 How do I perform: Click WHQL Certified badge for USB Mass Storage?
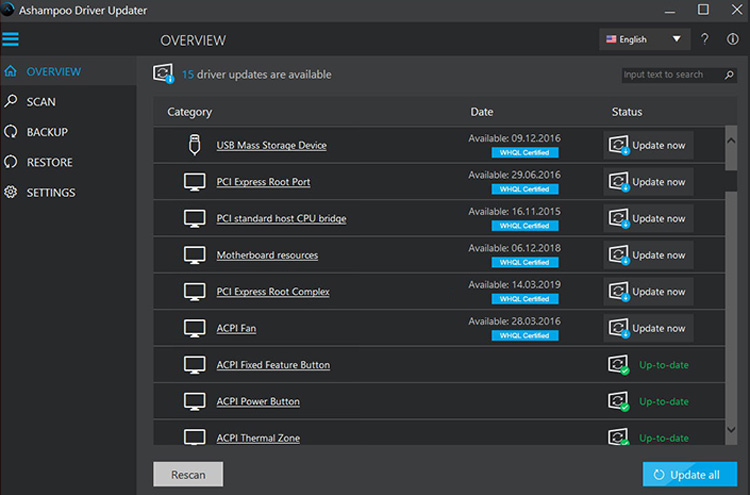point(525,153)
